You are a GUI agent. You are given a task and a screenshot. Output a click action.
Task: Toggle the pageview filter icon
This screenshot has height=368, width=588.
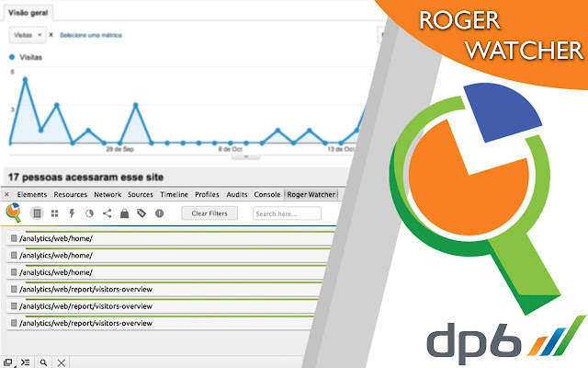coord(37,213)
